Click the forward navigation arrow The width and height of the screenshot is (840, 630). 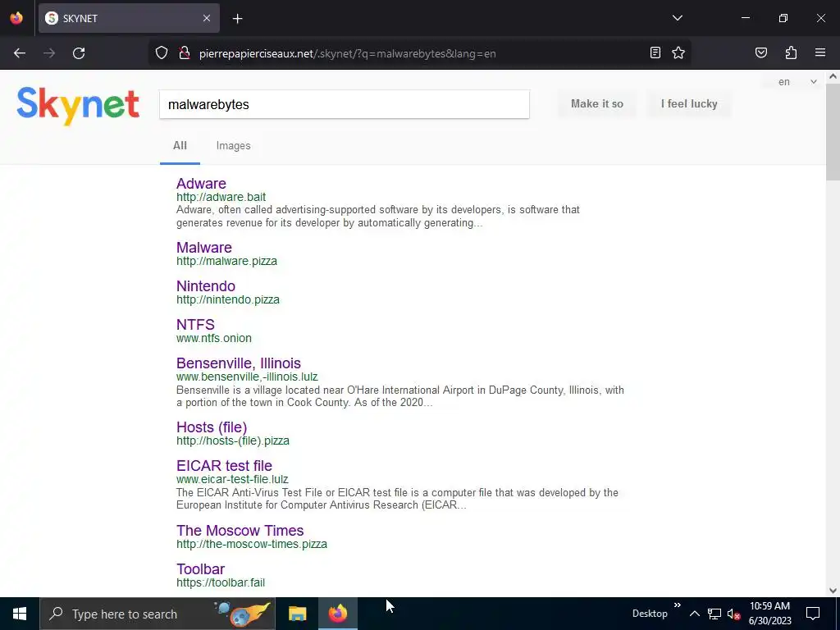pyautogui.click(x=49, y=53)
